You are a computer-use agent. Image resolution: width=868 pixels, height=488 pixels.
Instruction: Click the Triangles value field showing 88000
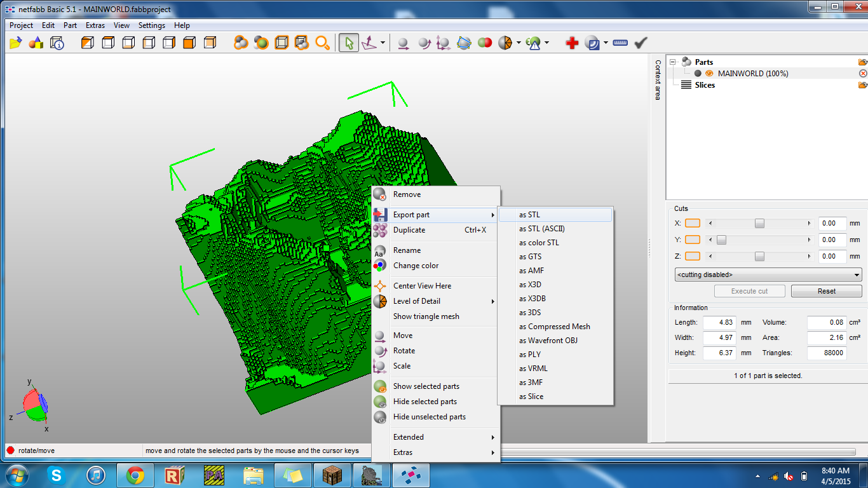[x=827, y=353]
